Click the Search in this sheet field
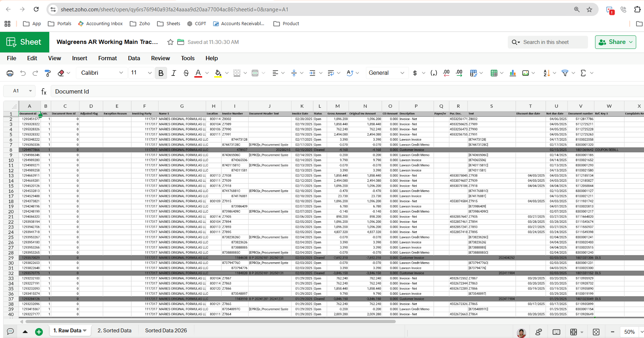The width and height of the screenshot is (644, 338). tap(548, 42)
